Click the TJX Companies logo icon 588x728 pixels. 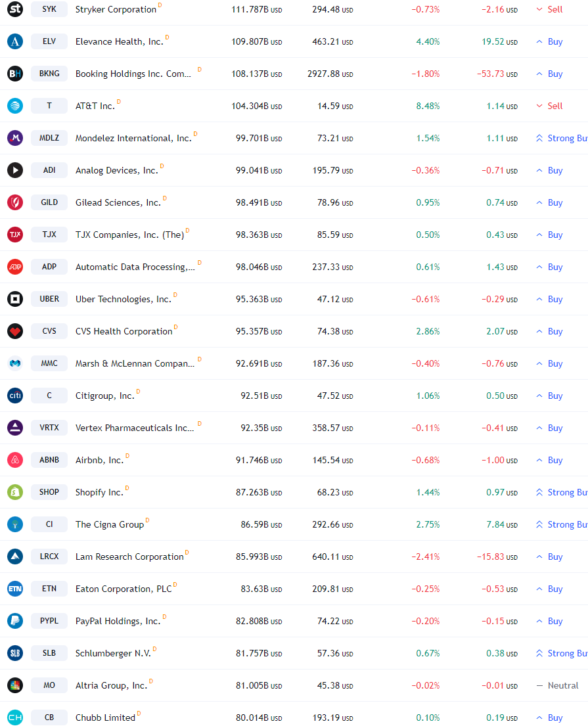[15, 235]
